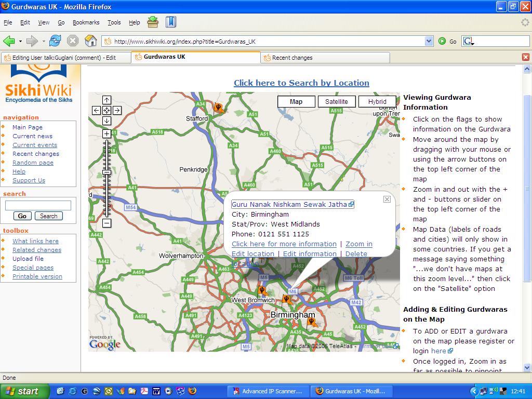Zoom in with the map plus button
532x399 pixels.
click(107, 134)
